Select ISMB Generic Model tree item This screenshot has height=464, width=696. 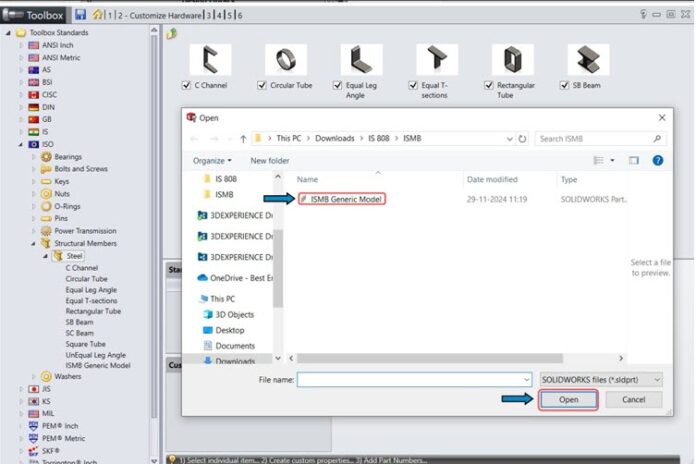tap(97, 365)
